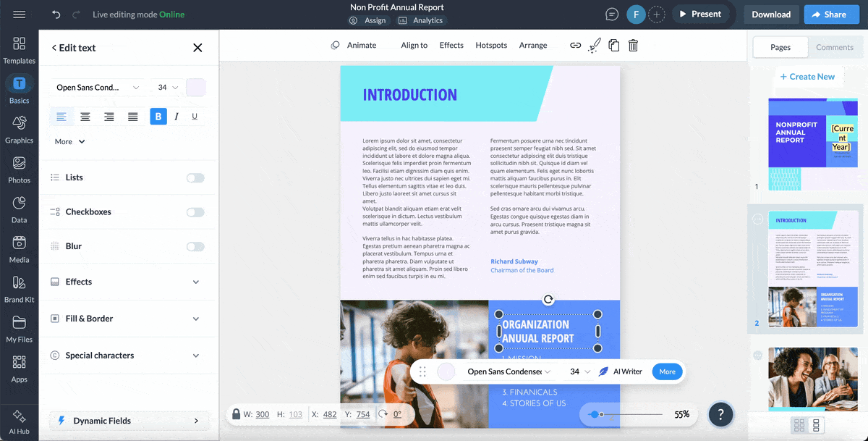Enable the Lists toggle
The image size is (868, 441).
tap(195, 177)
